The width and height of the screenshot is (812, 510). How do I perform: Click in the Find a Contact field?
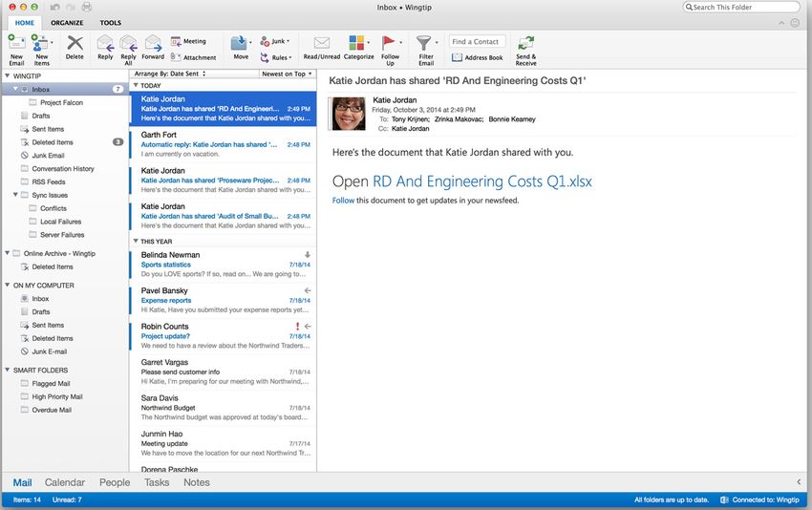(477, 41)
